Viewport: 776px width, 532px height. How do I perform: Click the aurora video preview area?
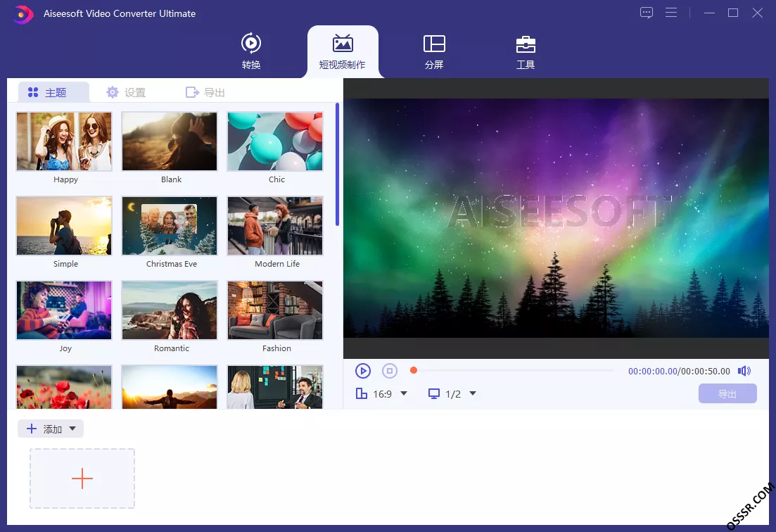[556, 218]
